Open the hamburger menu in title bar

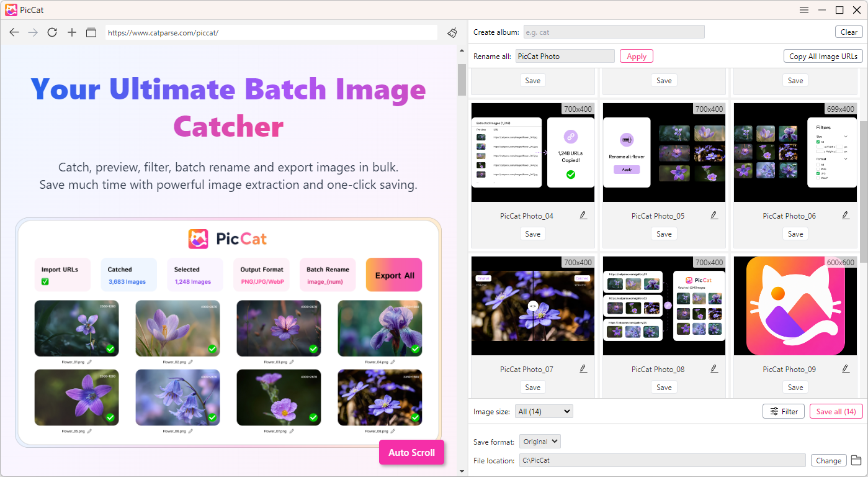coord(804,10)
